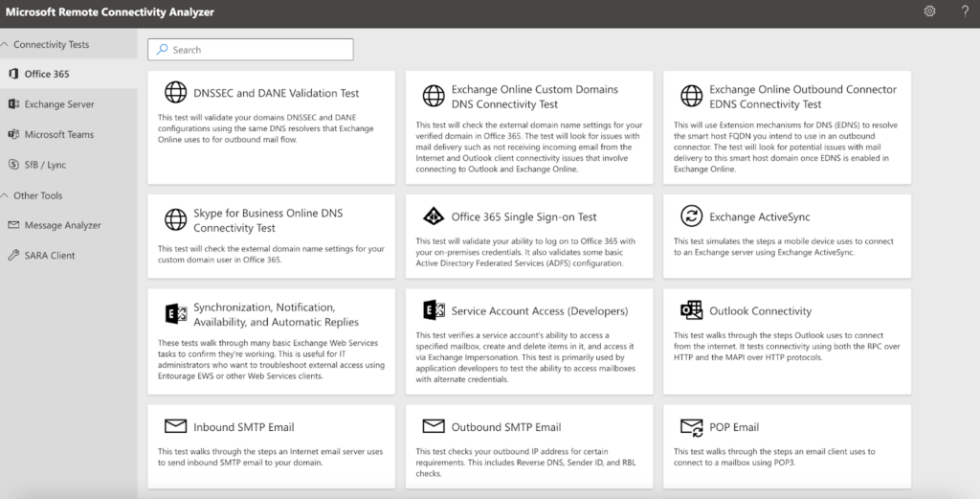Open Outlook Connectivity test title

(x=761, y=310)
